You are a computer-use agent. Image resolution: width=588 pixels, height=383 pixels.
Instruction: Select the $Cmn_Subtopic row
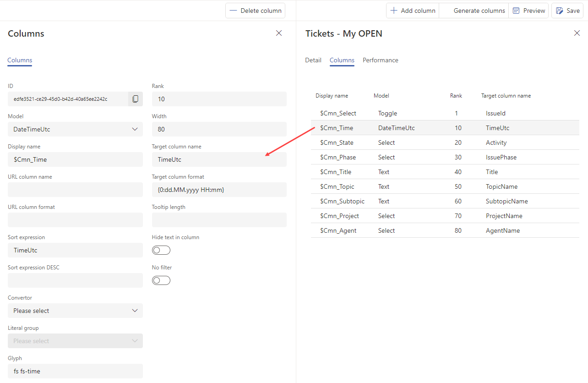pyautogui.click(x=445, y=201)
